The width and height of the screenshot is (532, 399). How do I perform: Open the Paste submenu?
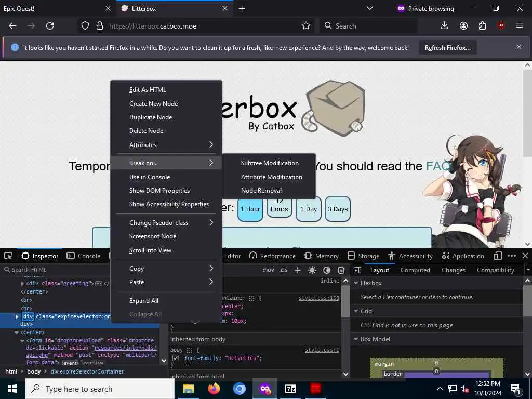point(166,282)
